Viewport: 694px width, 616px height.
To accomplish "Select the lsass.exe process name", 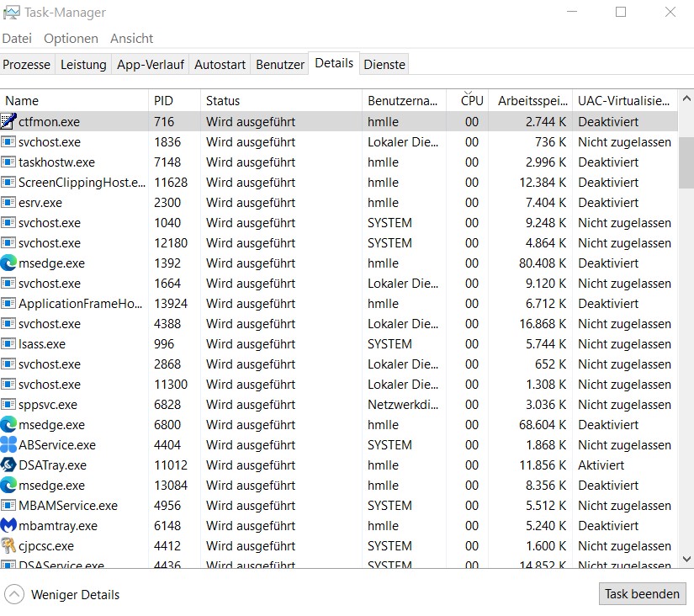I will coord(41,343).
